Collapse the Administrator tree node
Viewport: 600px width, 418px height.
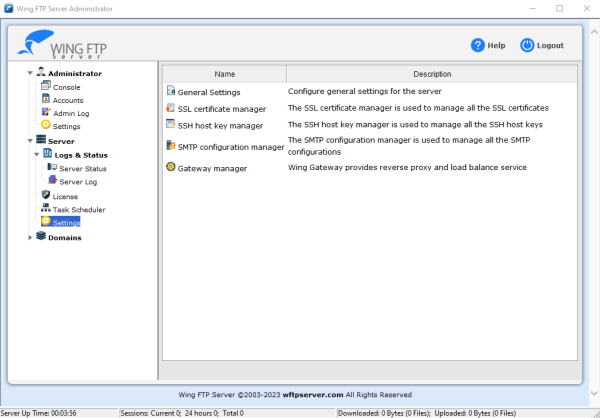tap(30, 73)
